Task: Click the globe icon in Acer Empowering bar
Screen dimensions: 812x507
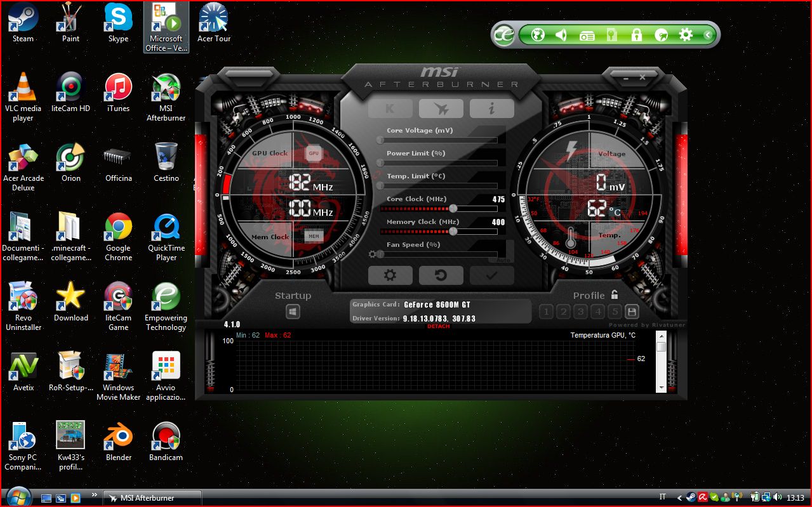Action: pos(538,35)
